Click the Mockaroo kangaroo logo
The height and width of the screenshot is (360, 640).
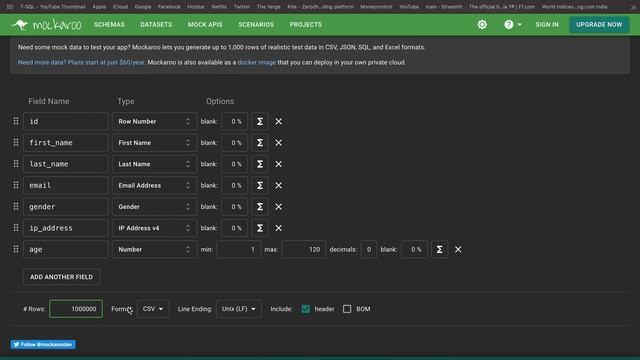pyautogui.click(x=46, y=25)
